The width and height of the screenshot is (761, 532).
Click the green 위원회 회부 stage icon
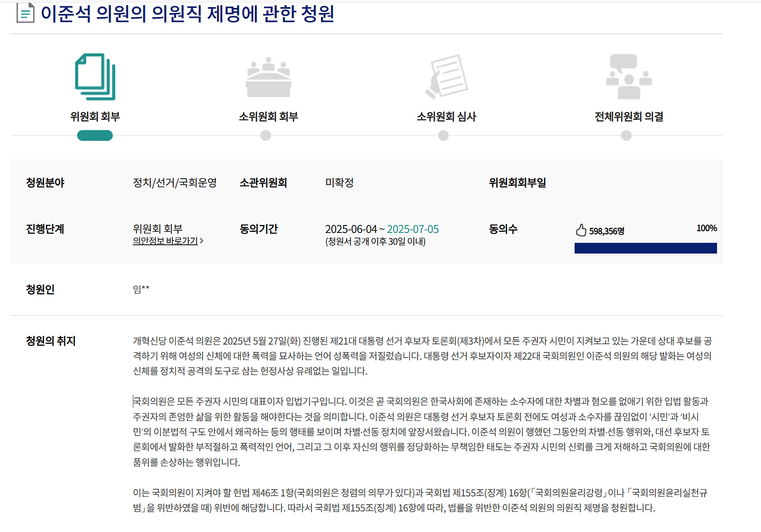pyautogui.click(x=95, y=77)
